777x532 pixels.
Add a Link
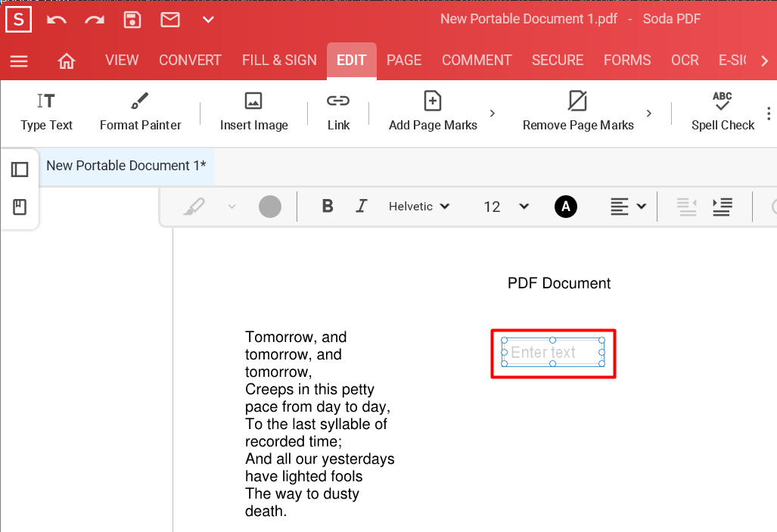tap(338, 111)
